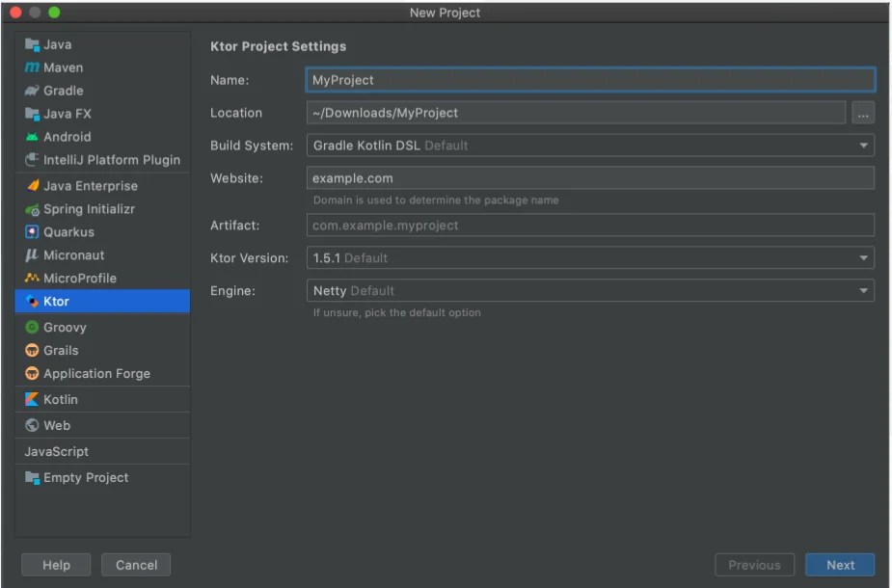Click the Kotlin logo icon
The width and height of the screenshot is (892, 588).
32,399
